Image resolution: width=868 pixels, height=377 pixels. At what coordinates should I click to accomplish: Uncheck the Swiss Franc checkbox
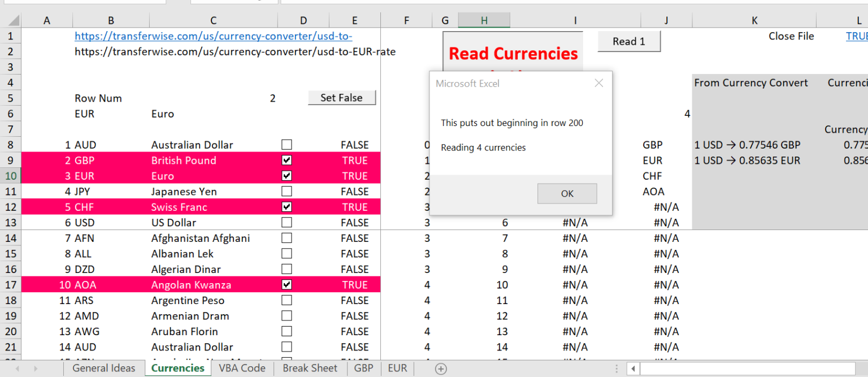click(x=287, y=206)
